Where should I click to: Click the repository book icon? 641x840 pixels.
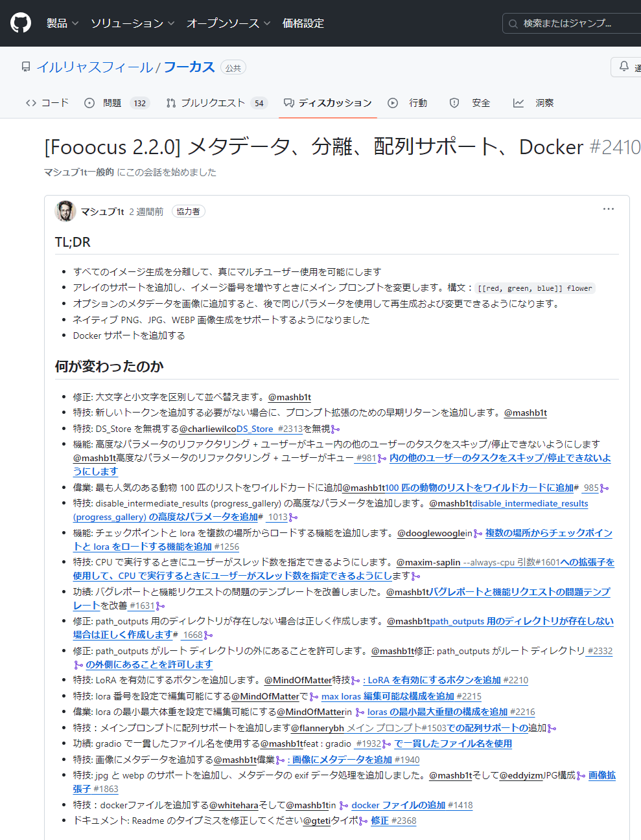(26, 67)
